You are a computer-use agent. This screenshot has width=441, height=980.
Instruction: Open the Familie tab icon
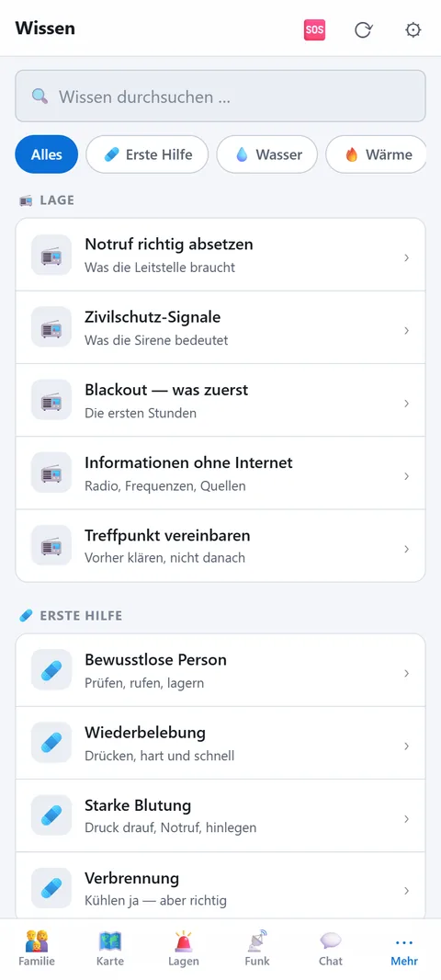click(x=37, y=940)
